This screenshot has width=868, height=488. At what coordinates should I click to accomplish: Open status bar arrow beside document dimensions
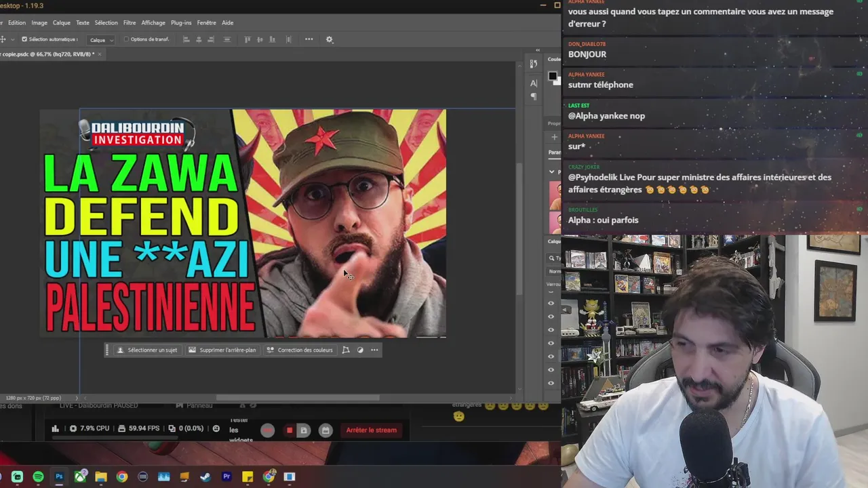click(x=76, y=398)
